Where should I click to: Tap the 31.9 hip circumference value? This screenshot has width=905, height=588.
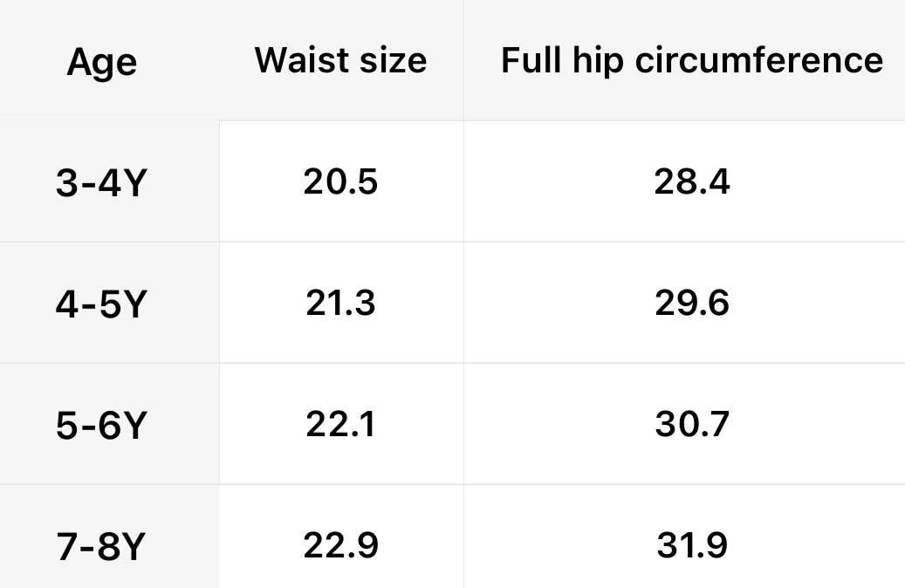(x=691, y=546)
